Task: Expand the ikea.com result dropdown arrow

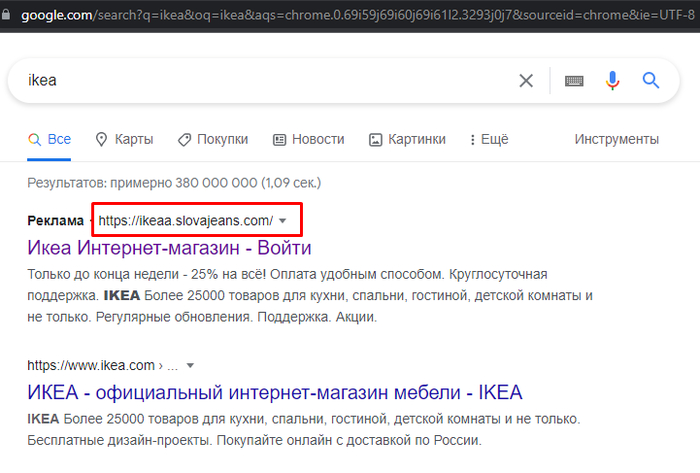Action: tap(190, 365)
